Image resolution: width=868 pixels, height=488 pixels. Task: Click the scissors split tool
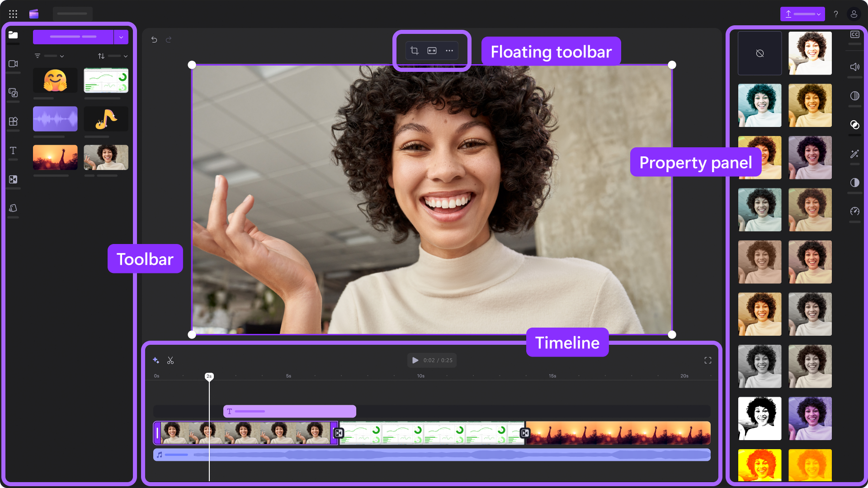(x=170, y=360)
